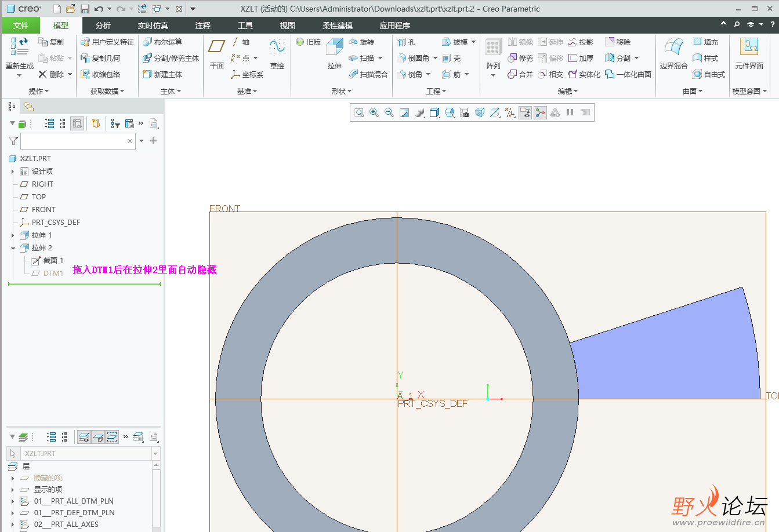Toggle layer visibility eye button
Screen dimensions: 779x532
click(84, 437)
